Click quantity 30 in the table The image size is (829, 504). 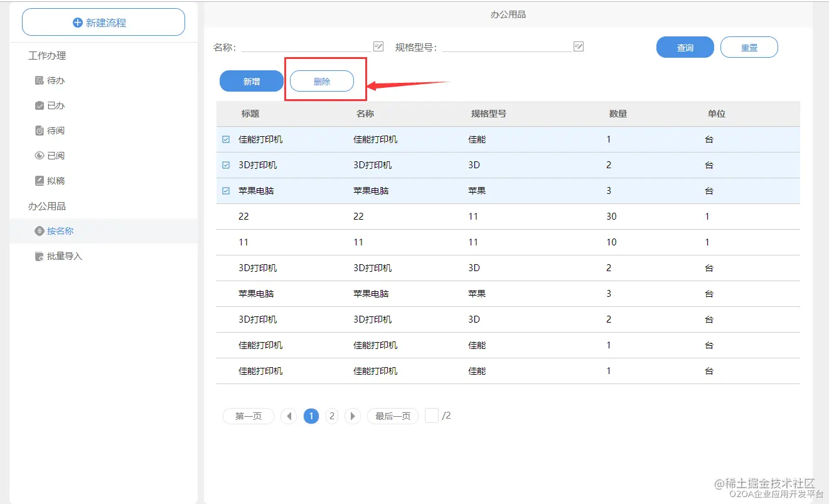point(611,217)
